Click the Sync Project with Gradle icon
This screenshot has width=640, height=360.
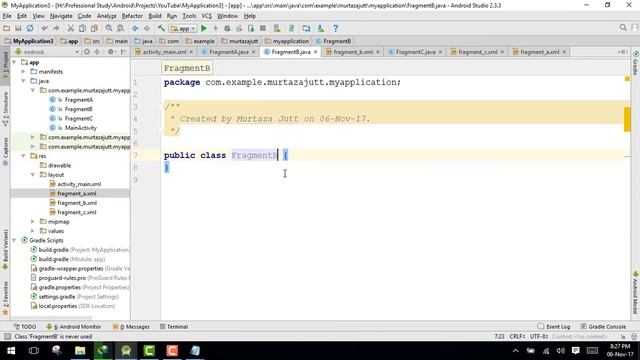(291, 28)
